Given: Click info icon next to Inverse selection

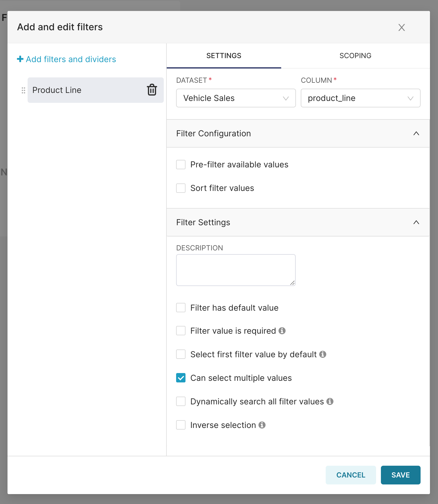Looking at the screenshot, I should tap(262, 425).
